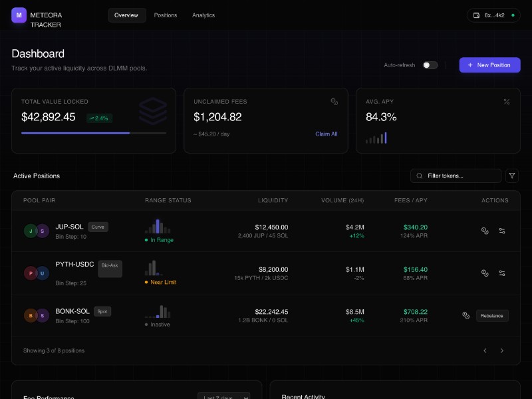Screen dimensions: 532x399
Task: Open the Analytics tab
Action: 203,15
